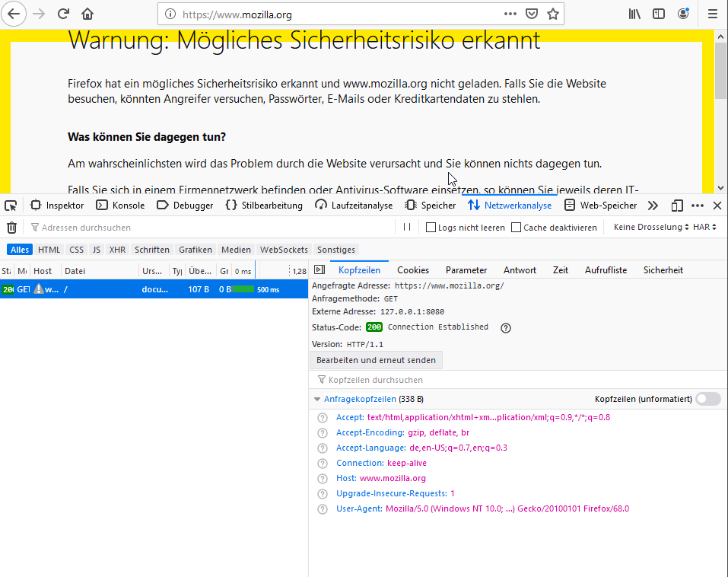Clear the network log with the trash icon
This screenshot has width=728, height=577.
[x=11, y=228]
